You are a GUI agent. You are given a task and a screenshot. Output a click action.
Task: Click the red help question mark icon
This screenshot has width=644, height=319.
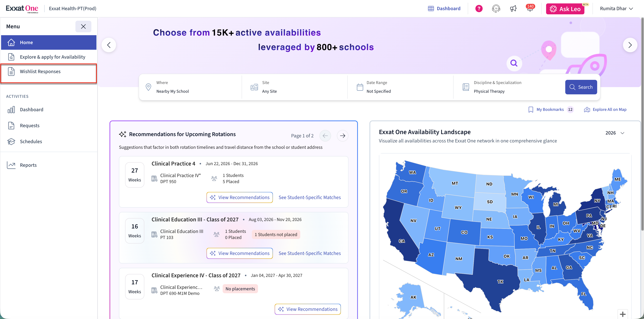(479, 9)
